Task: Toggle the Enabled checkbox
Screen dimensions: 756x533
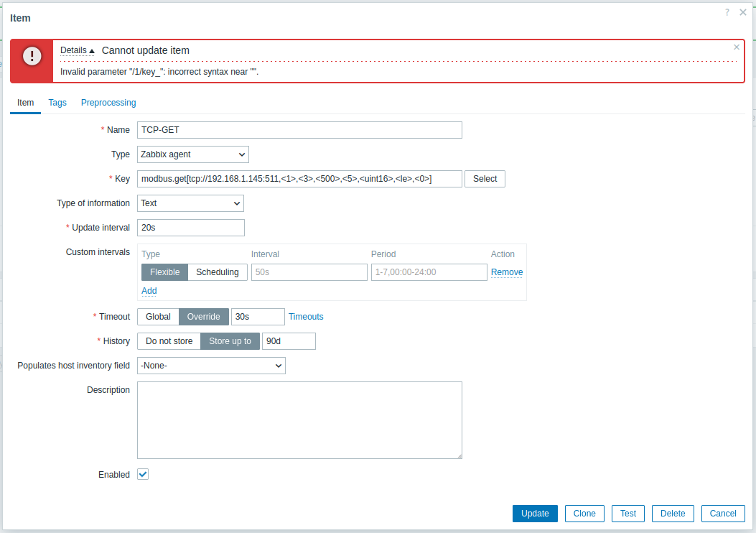Action: (x=143, y=475)
